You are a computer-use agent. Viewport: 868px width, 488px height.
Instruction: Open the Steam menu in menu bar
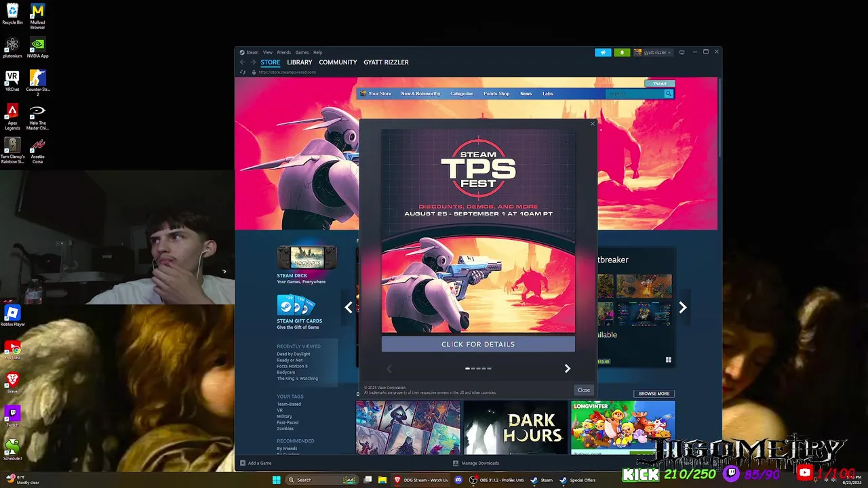pyautogui.click(x=252, y=52)
